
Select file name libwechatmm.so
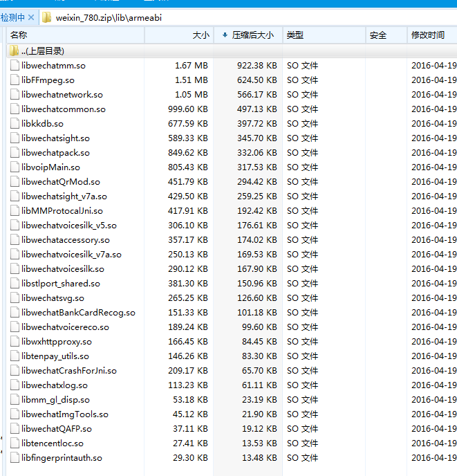pyautogui.click(x=53, y=66)
